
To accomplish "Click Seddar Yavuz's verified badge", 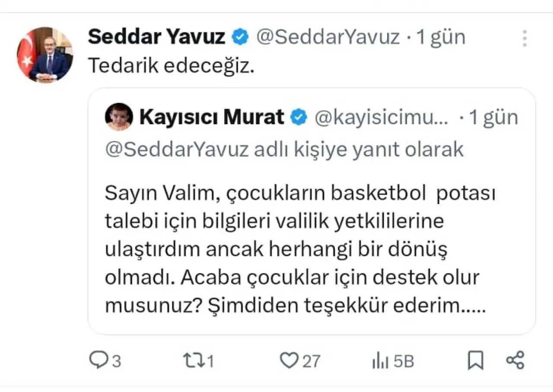I will pos(240,38).
